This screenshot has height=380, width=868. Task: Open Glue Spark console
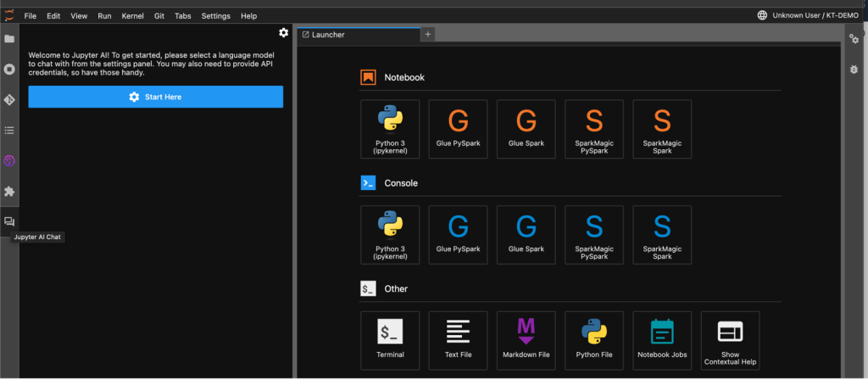pos(526,235)
